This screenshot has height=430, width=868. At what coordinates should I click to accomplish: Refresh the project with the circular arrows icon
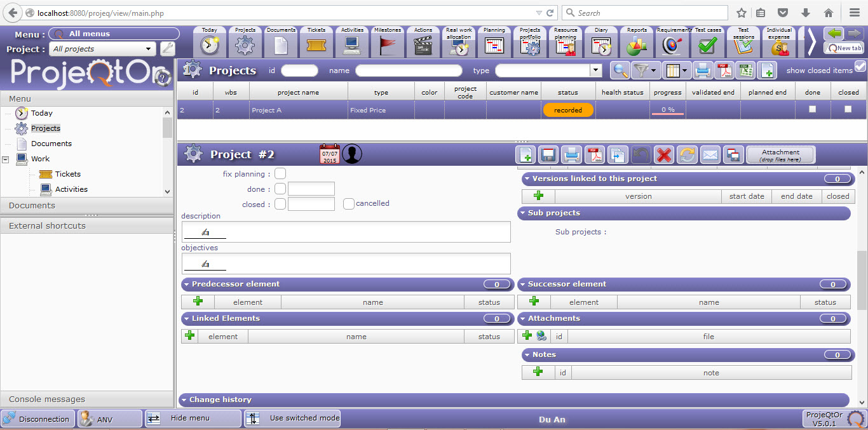coord(687,154)
